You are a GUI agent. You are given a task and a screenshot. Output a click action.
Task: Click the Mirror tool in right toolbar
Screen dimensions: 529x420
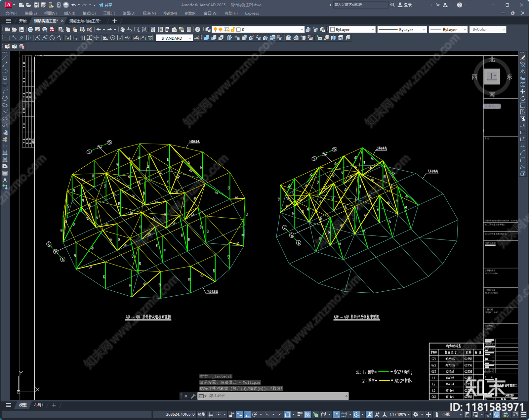pos(523,71)
